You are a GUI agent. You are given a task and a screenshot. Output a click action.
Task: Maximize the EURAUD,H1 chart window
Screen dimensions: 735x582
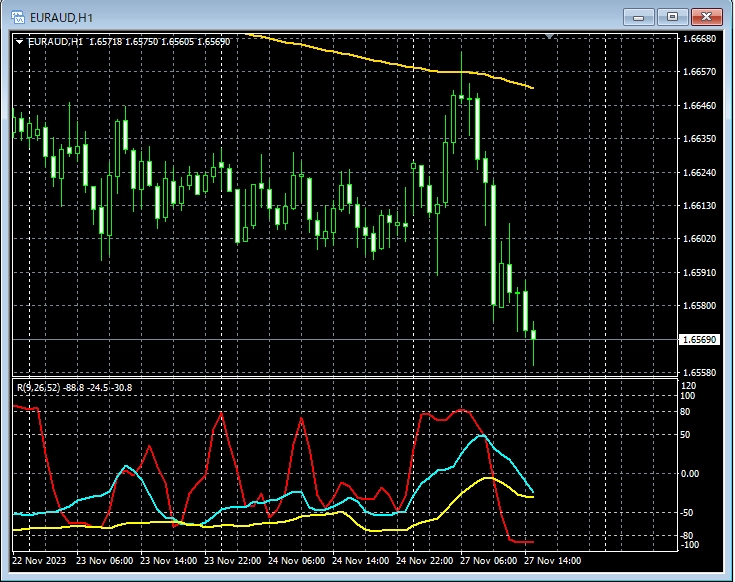(x=672, y=17)
